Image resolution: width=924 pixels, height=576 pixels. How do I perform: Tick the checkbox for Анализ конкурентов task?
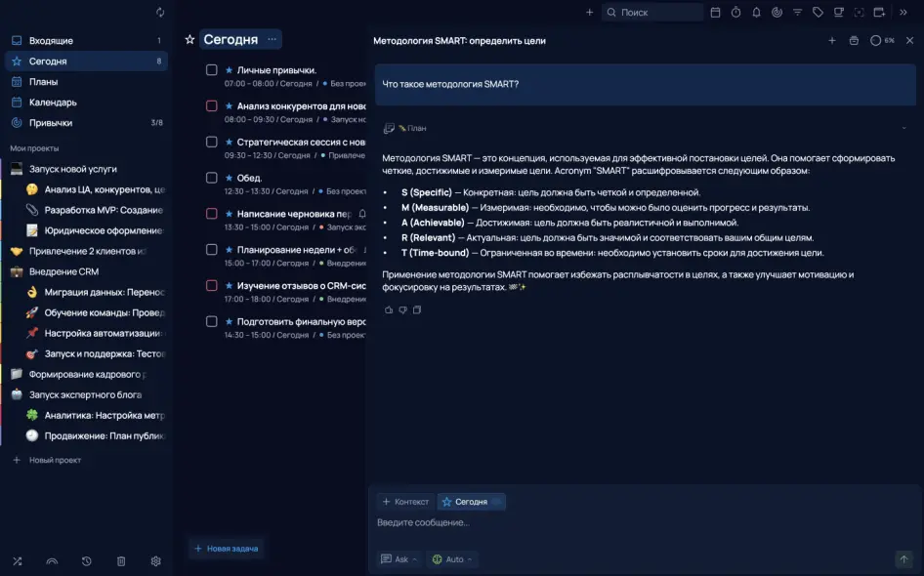(x=212, y=105)
